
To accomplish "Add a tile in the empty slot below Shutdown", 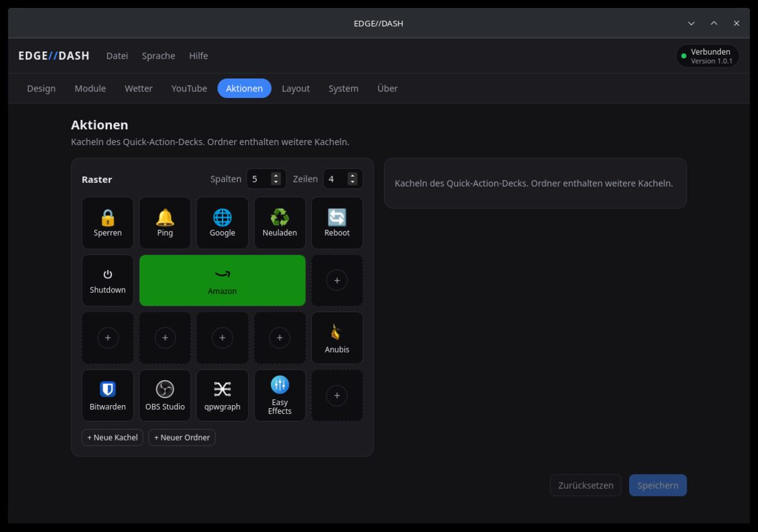I will pyautogui.click(x=107, y=338).
